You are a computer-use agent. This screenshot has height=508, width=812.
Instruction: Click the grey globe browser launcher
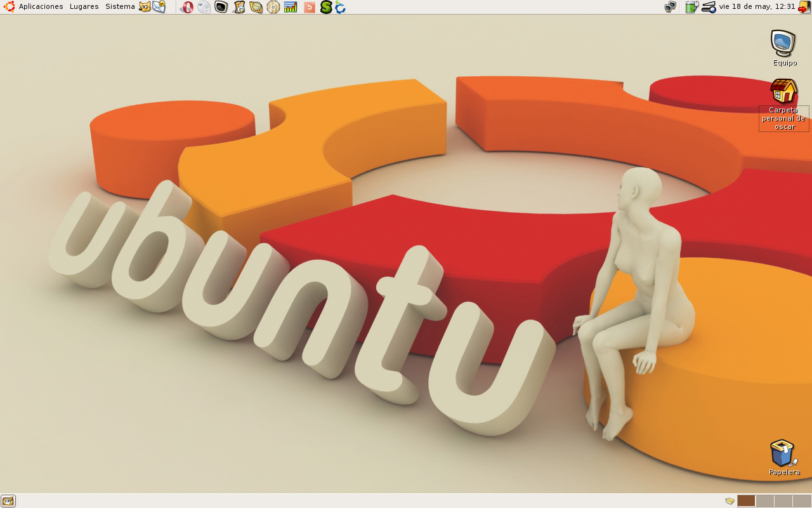click(x=204, y=7)
